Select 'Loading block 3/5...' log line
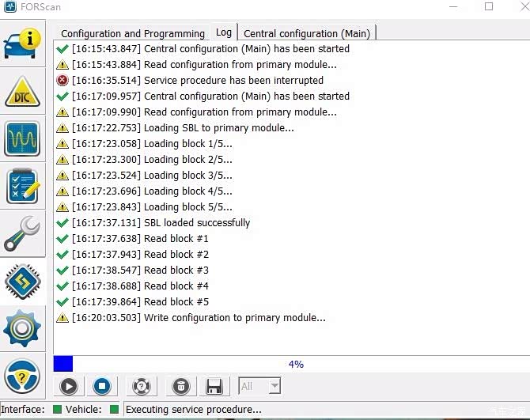 tap(144, 176)
